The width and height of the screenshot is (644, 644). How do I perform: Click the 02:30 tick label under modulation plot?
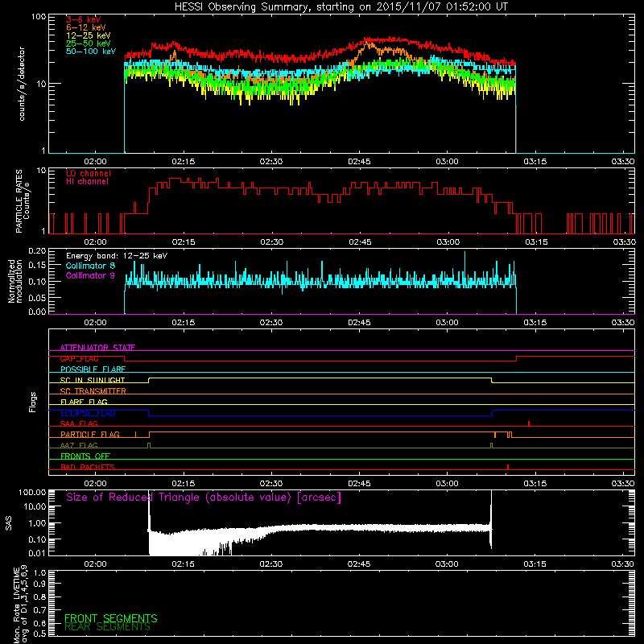(271, 323)
